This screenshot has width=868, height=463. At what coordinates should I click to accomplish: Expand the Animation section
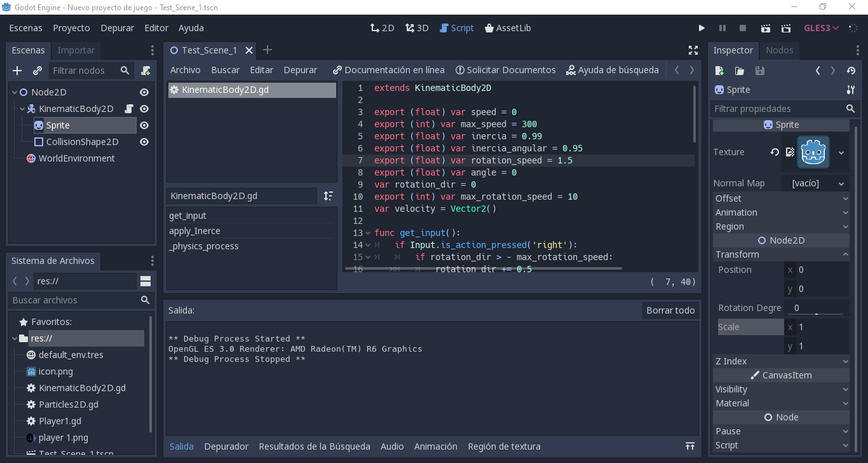tap(781, 212)
